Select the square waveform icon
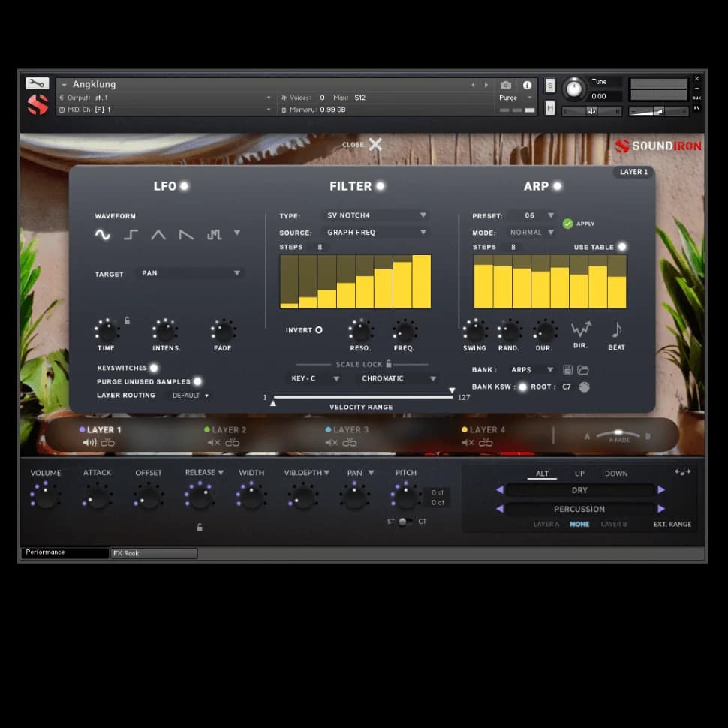The image size is (728, 728). click(131, 235)
